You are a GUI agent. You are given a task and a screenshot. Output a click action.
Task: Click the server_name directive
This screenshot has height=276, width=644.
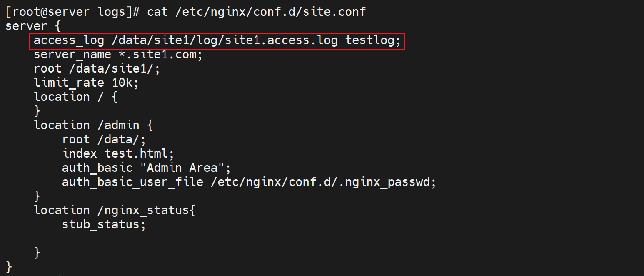[72, 55]
